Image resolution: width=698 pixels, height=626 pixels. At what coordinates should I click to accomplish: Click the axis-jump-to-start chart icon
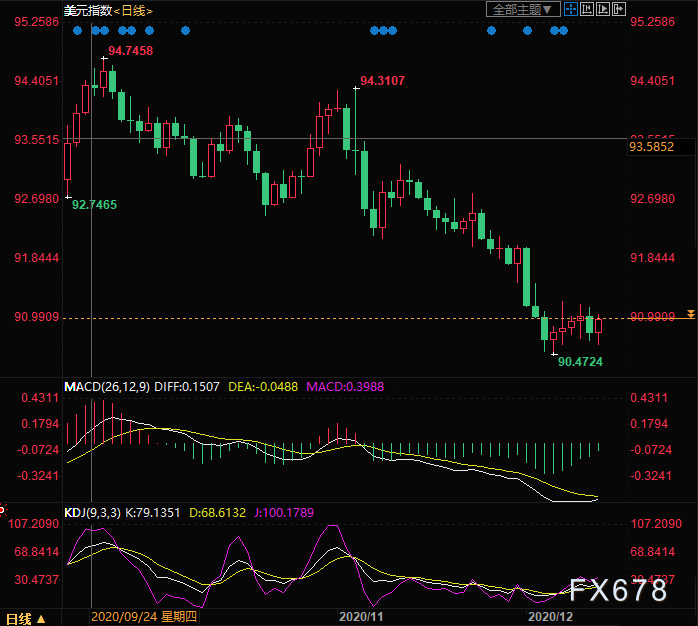tap(587, 9)
